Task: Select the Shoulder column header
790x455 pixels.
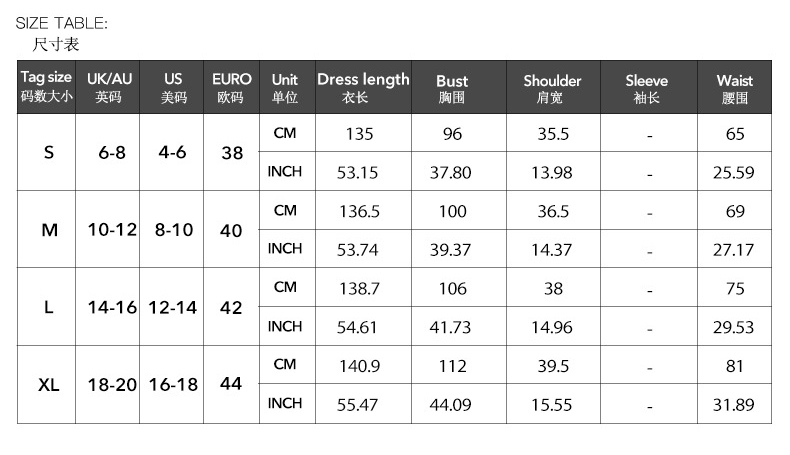Action: point(552,88)
